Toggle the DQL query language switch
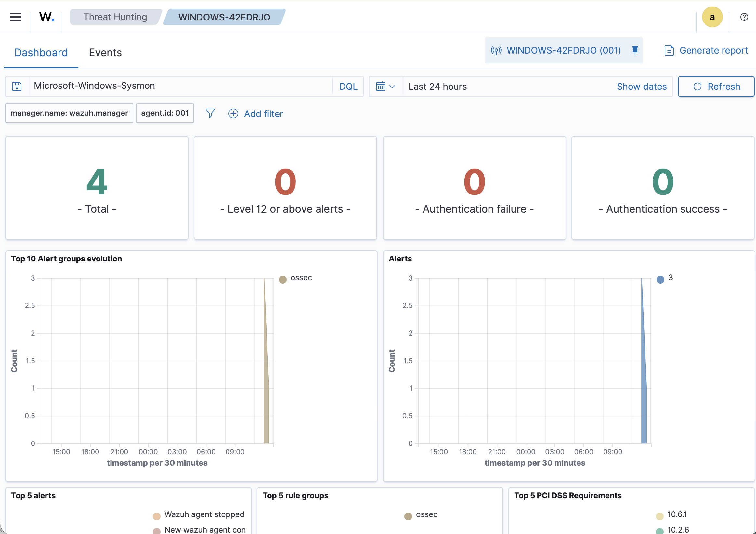756x534 pixels. click(348, 86)
